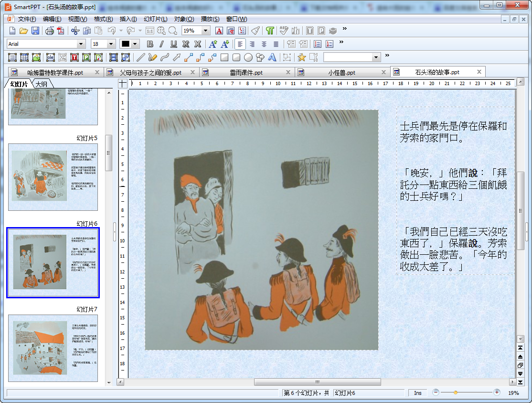The width and height of the screenshot is (532, 403).
Task: Toggle underline formatting
Action: click(174, 44)
